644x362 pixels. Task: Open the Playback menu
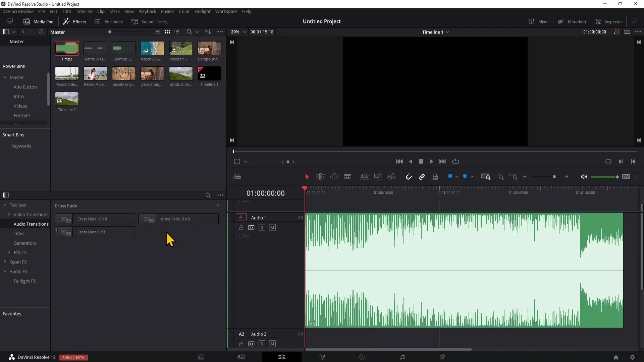click(x=147, y=11)
